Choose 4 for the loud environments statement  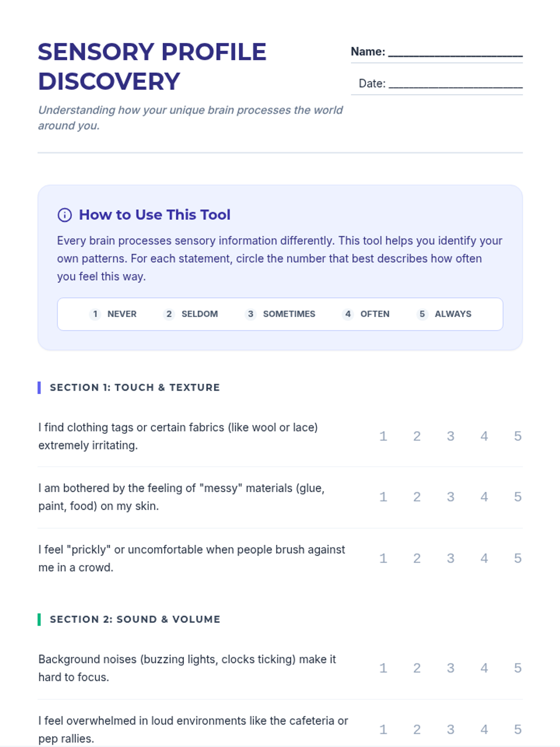(x=484, y=729)
